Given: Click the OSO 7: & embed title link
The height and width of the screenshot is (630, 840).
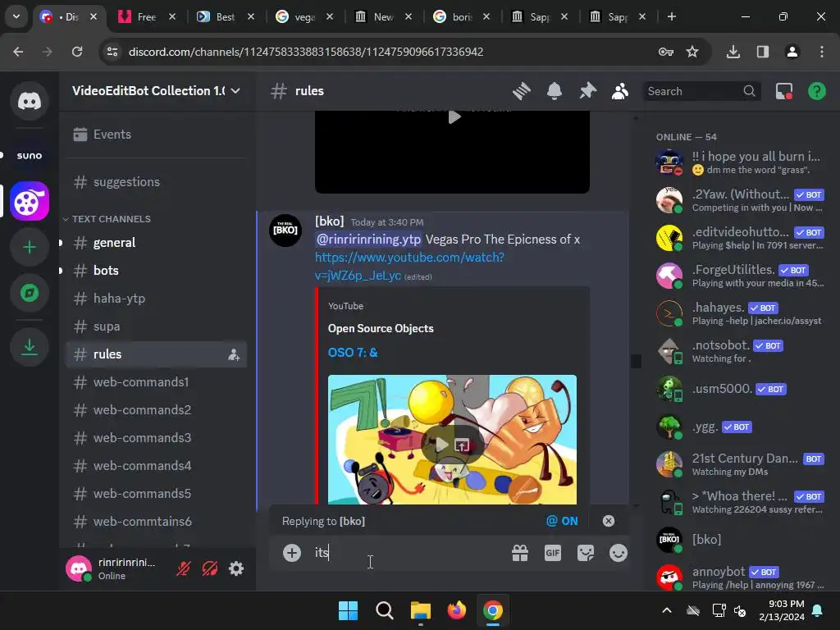Looking at the screenshot, I should 353,353.
